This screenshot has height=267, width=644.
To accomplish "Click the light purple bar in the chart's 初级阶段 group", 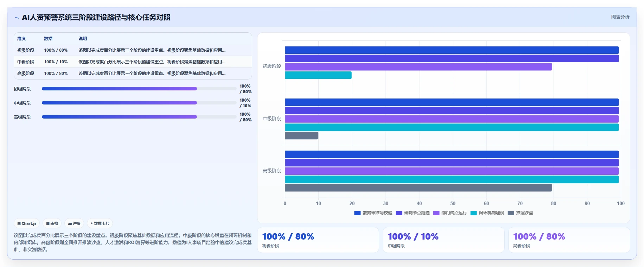I will [419, 67].
